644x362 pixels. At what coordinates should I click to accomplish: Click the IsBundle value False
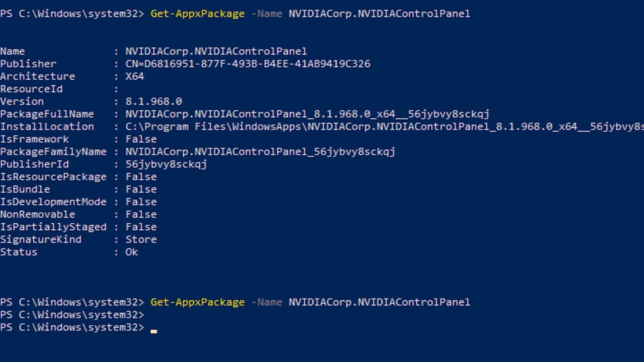tap(141, 189)
